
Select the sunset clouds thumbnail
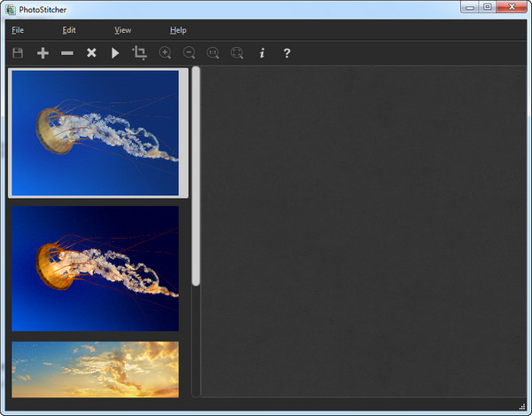[95, 369]
